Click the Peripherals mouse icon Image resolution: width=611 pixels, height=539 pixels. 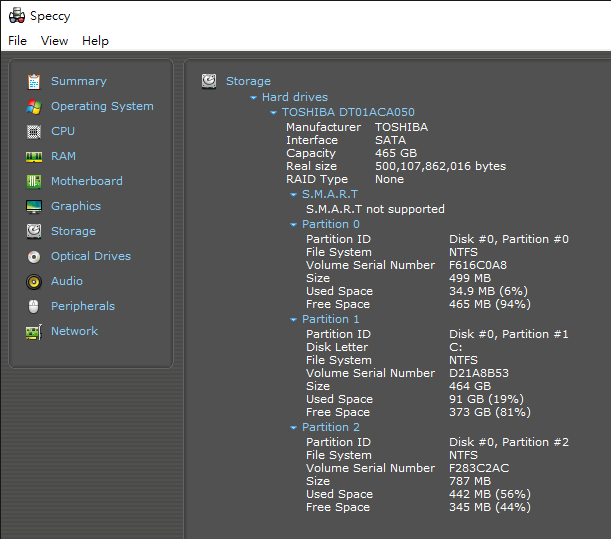pyautogui.click(x=34, y=307)
